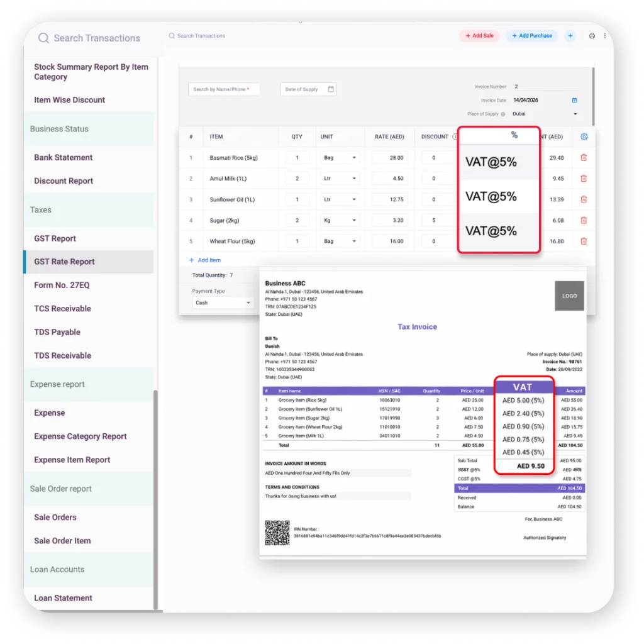Viewport: 644px width, 644px height.
Task: Open the GST Report
Action: (55, 238)
